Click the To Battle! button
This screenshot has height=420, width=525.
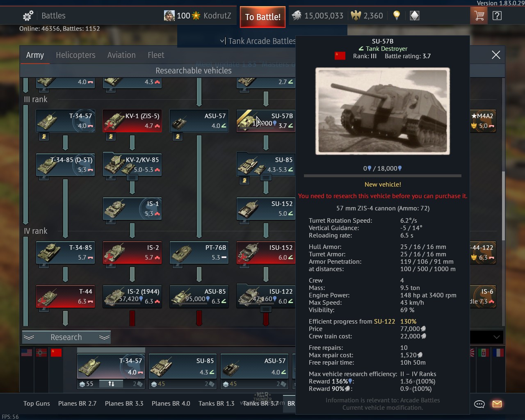(x=262, y=17)
